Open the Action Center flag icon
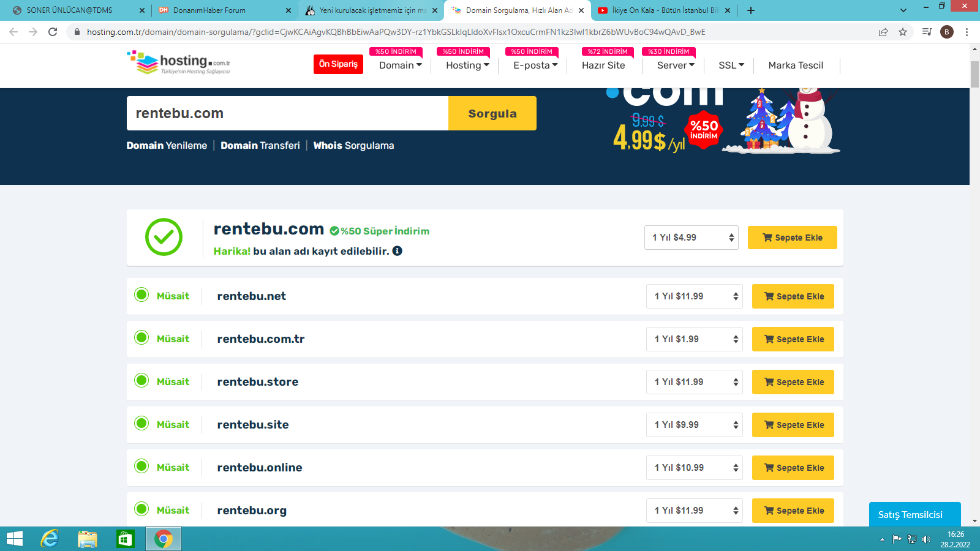The width and height of the screenshot is (980, 551). point(897,539)
